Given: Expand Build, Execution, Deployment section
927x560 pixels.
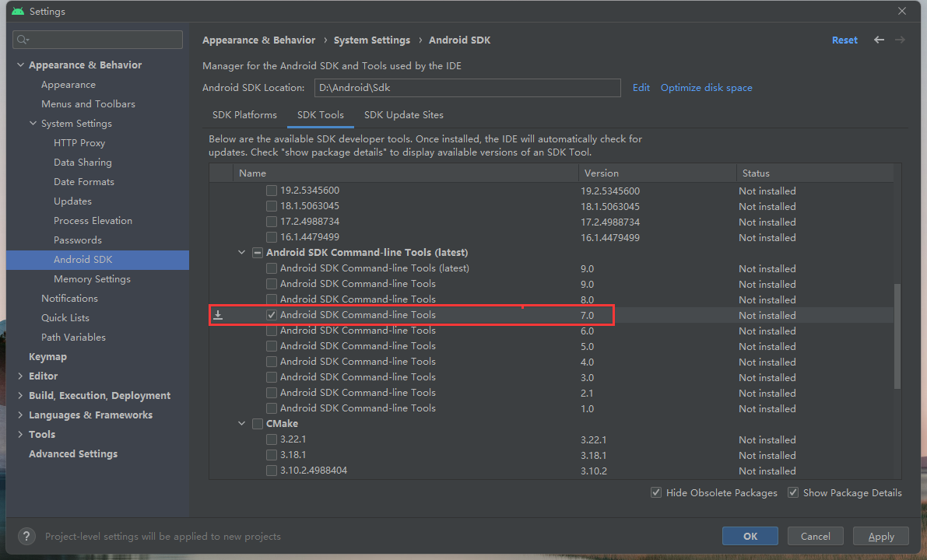Looking at the screenshot, I should [20, 396].
